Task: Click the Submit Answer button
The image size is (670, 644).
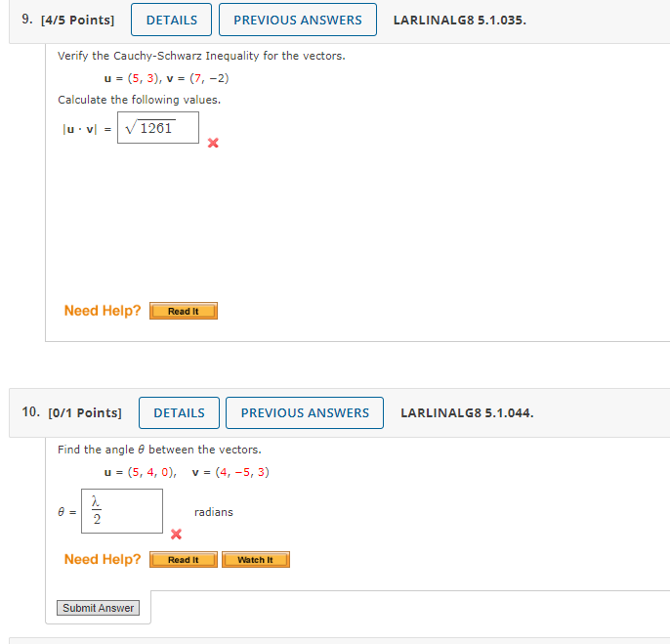Action: 98,608
